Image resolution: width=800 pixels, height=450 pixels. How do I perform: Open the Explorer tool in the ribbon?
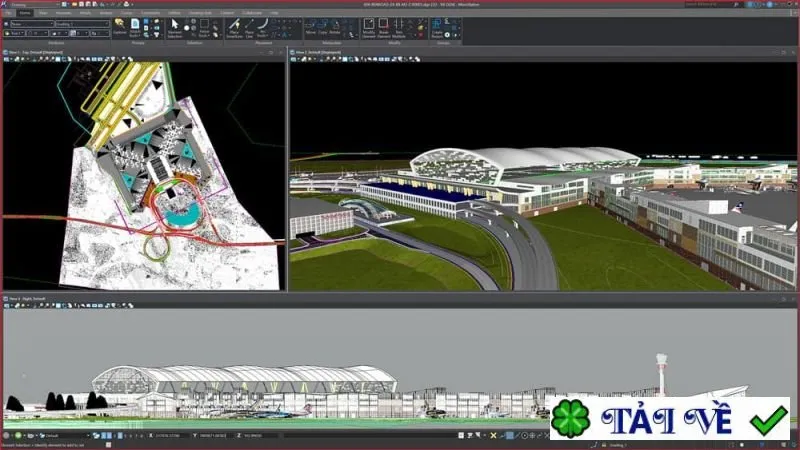pos(119,27)
